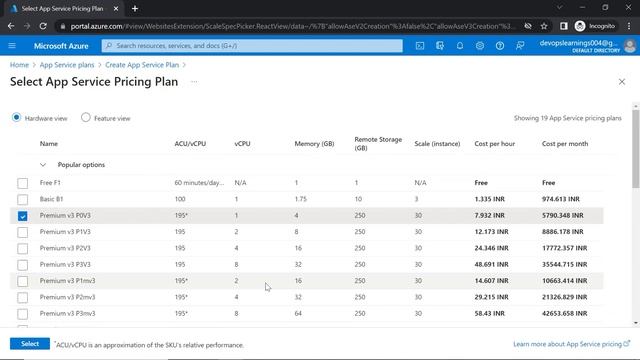640x360 pixels.
Task: Check the Premium v3 P1V3 checkbox
Action: pyautogui.click(x=22, y=232)
